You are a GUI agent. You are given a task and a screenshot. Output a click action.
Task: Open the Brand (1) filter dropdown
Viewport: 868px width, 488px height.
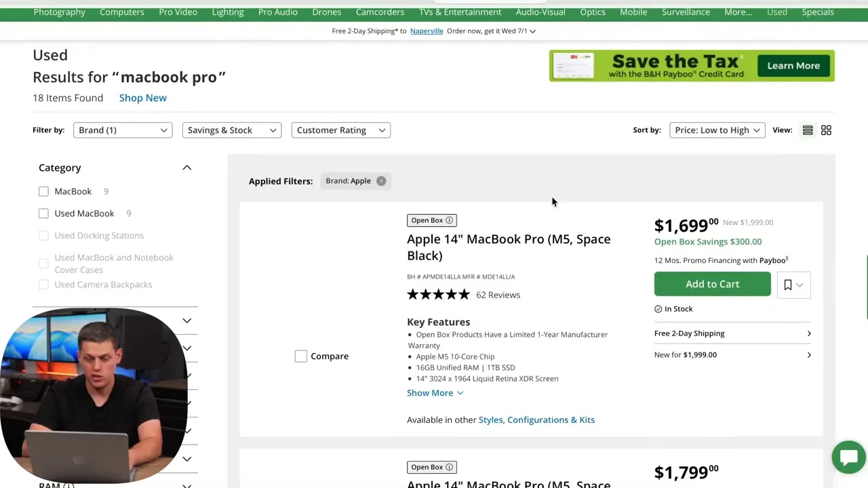click(x=123, y=130)
